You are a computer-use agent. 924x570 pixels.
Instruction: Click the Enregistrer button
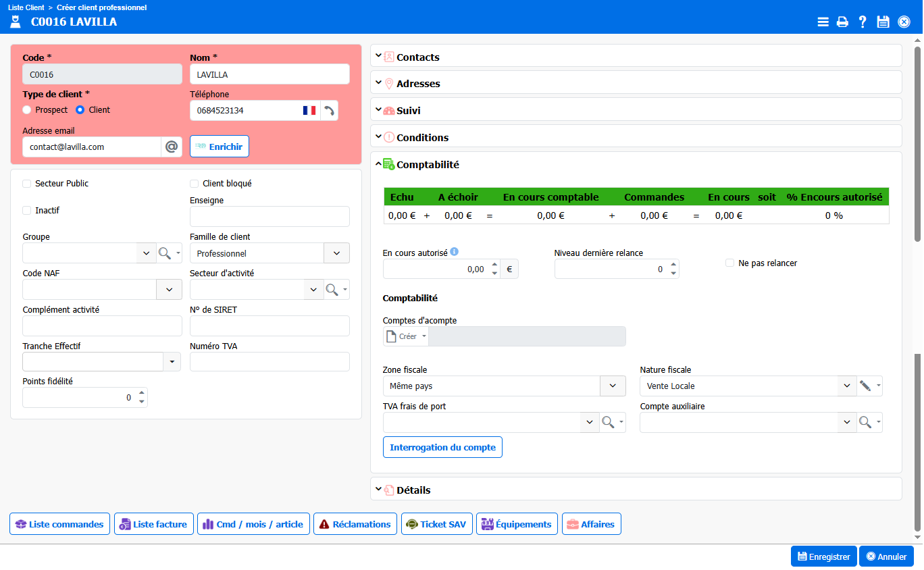click(x=823, y=556)
